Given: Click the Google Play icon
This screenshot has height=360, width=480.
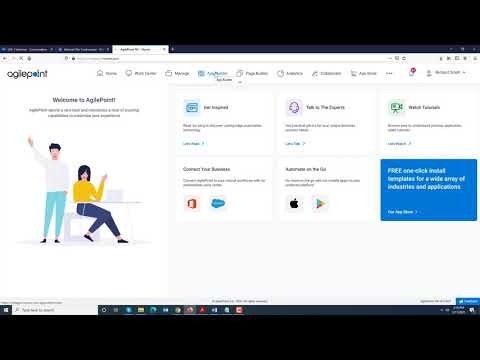Looking at the screenshot, I should click(x=320, y=203).
